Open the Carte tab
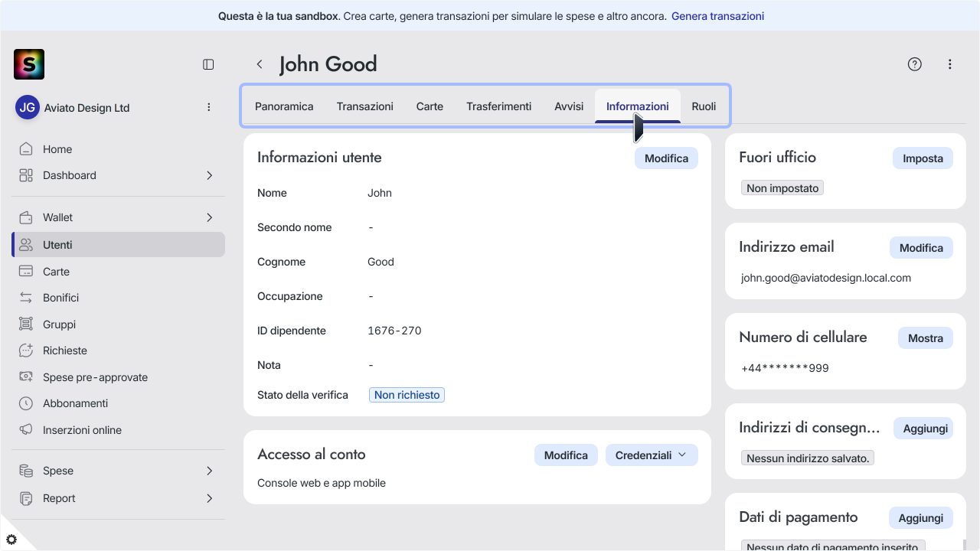 pos(430,106)
